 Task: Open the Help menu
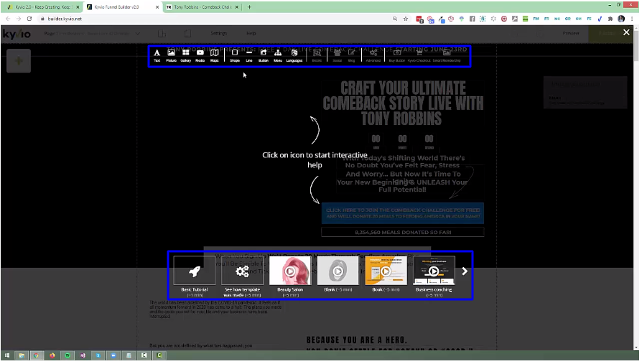pos(251,34)
